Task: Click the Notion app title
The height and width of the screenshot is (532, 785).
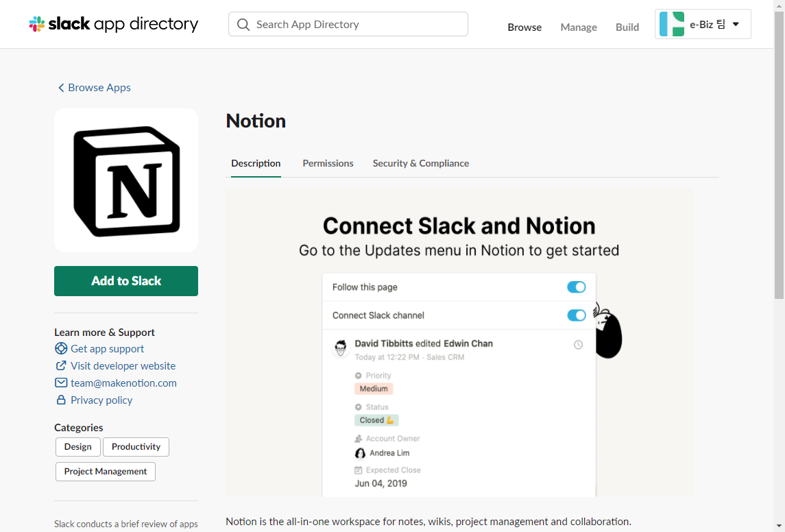Action: pos(256,121)
